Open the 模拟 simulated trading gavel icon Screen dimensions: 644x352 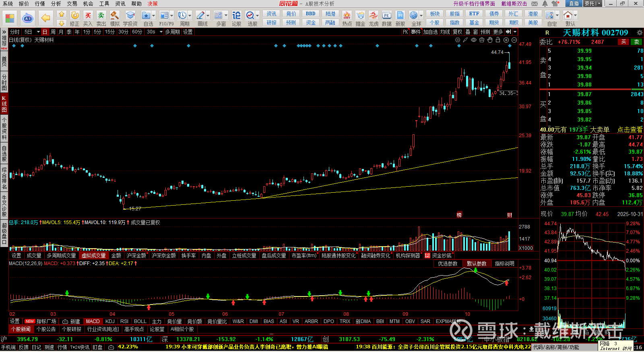[115, 16]
